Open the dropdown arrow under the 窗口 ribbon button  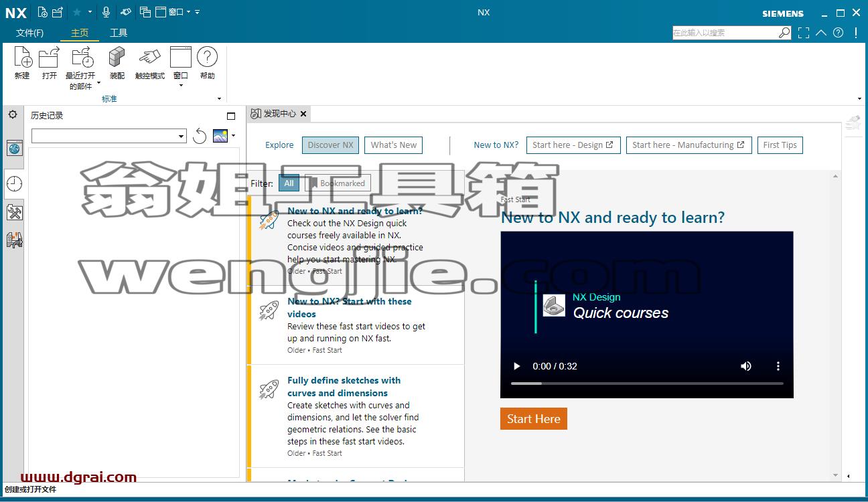(181, 85)
